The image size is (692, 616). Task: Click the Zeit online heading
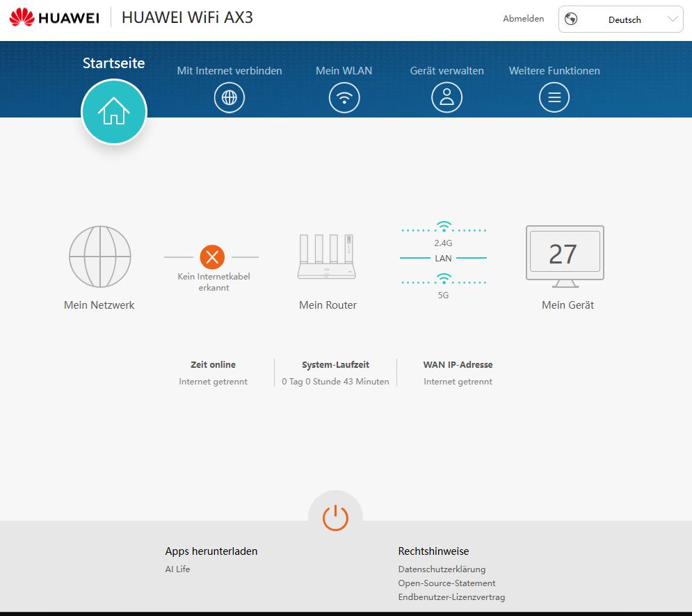point(213,364)
